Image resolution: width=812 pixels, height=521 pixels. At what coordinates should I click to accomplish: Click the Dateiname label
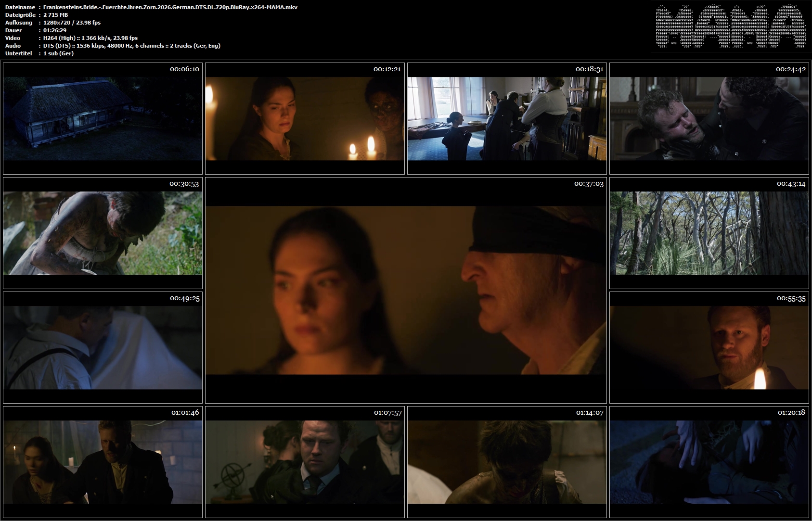click(x=20, y=7)
